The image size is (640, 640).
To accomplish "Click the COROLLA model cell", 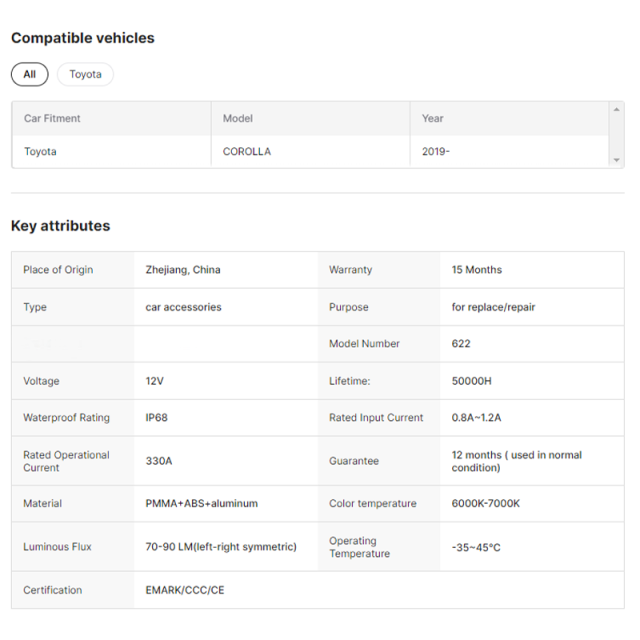I will coord(247,152).
